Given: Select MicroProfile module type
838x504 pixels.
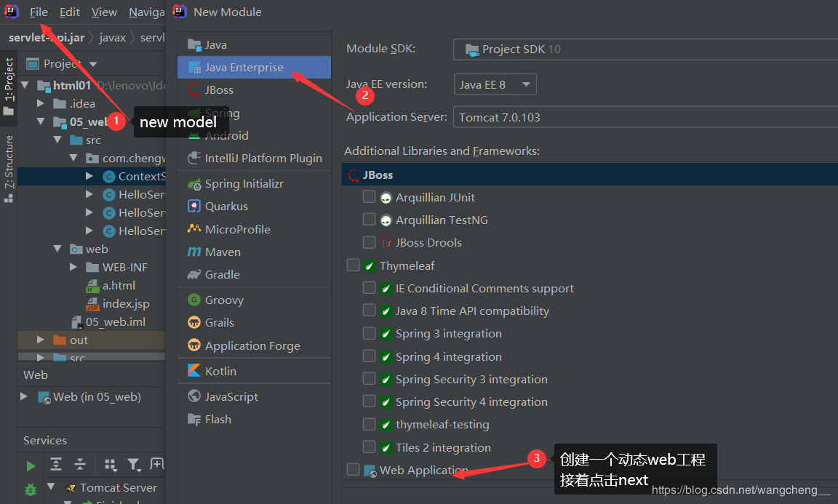Looking at the screenshot, I should coord(254,229).
